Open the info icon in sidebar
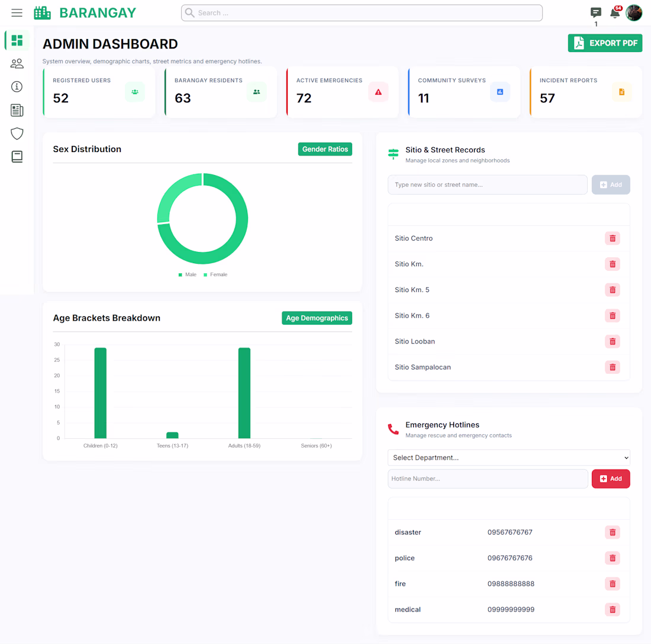This screenshot has width=651, height=644. [17, 87]
